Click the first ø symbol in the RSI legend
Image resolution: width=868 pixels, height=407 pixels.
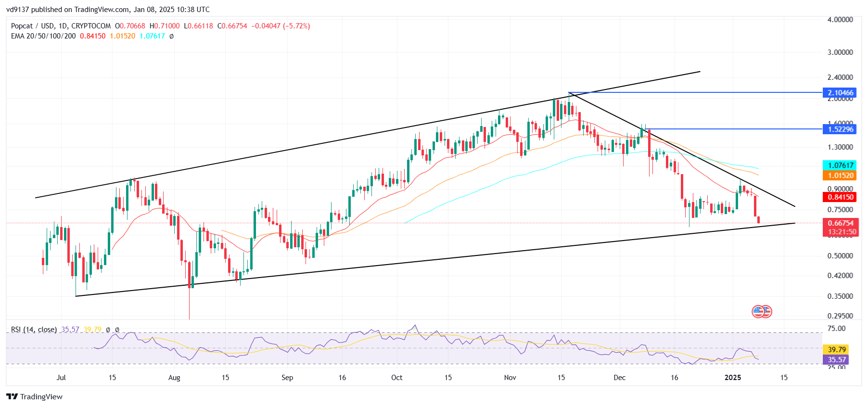108,330
